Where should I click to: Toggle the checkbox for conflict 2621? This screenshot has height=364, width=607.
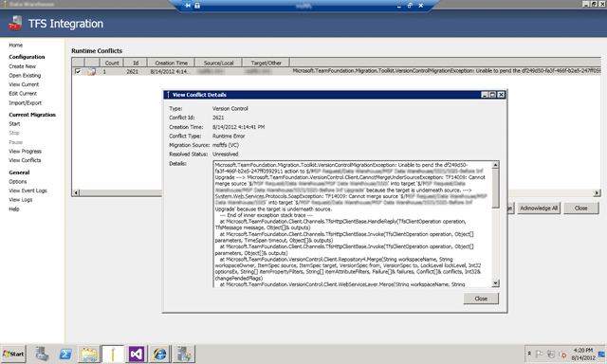78,71
